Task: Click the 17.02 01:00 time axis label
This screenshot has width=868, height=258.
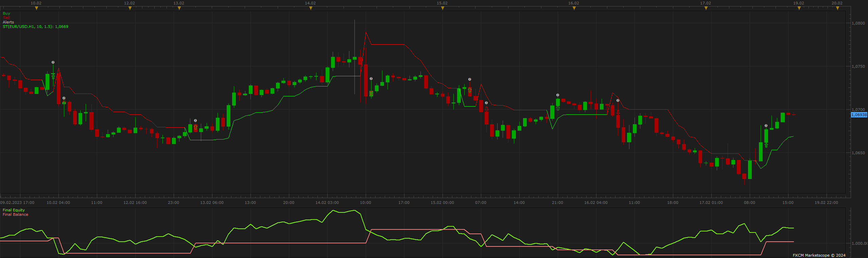Action: (711, 203)
